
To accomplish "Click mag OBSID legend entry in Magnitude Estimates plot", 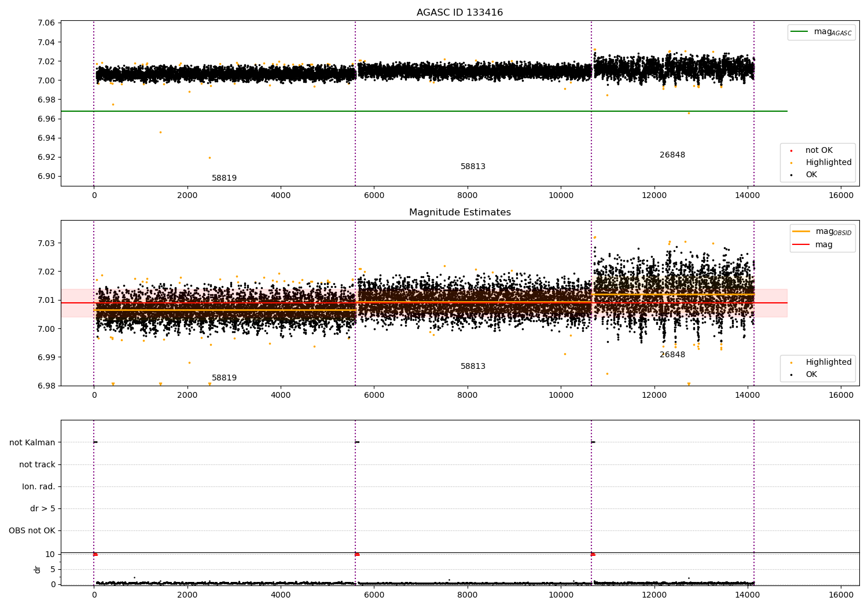I will 833,232.
